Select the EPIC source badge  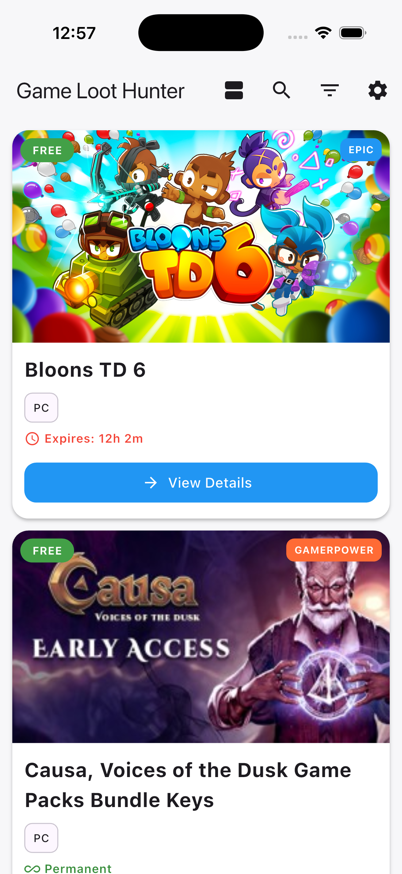(x=361, y=150)
